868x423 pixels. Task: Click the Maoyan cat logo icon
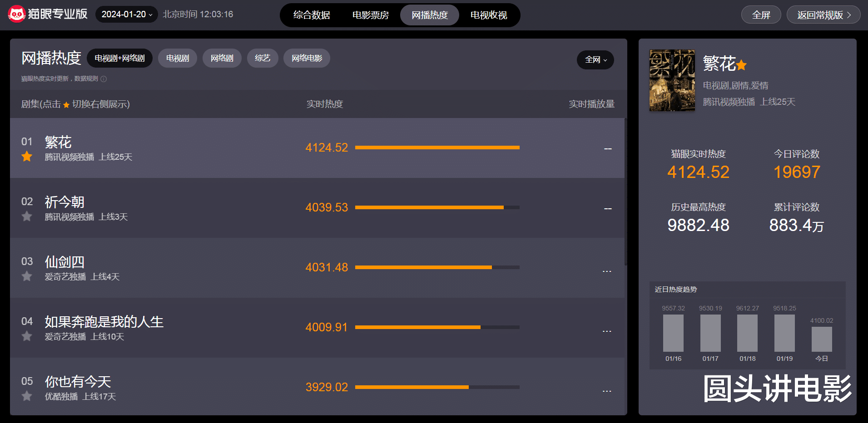point(17,15)
